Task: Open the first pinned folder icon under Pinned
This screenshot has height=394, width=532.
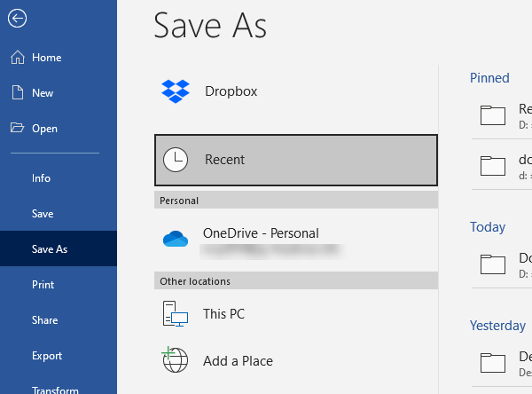Action: (493, 115)
